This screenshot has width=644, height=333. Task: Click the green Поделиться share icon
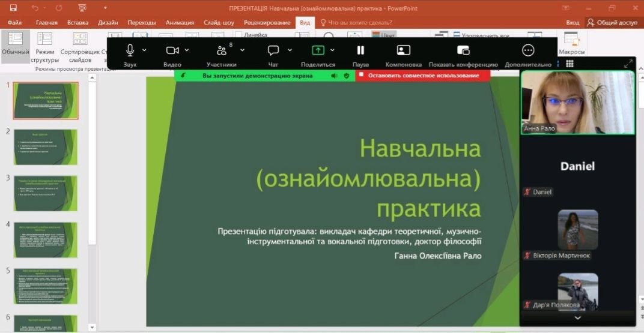click(318, 50)
